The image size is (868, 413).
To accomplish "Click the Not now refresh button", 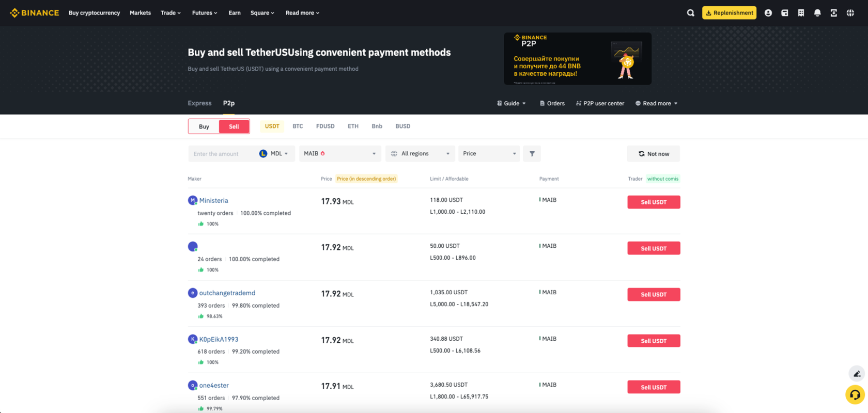I will click(654, 154).
